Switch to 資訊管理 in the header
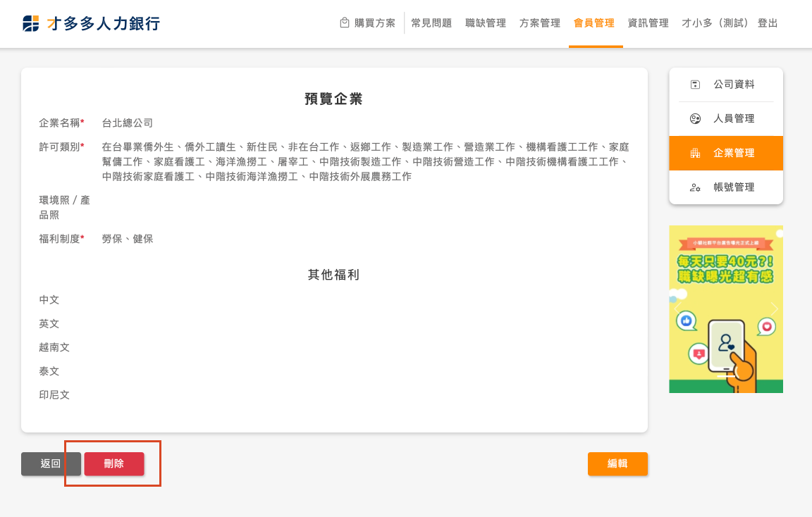 (648, 23)
